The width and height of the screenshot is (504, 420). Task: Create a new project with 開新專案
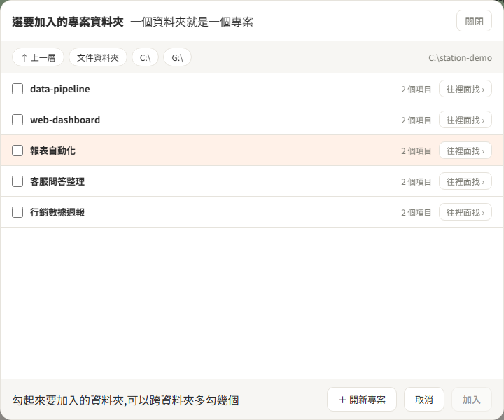362,400
